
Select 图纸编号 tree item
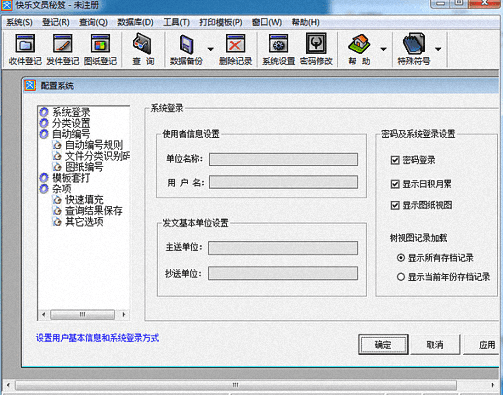pyautogui.click(x=84, y=167)
